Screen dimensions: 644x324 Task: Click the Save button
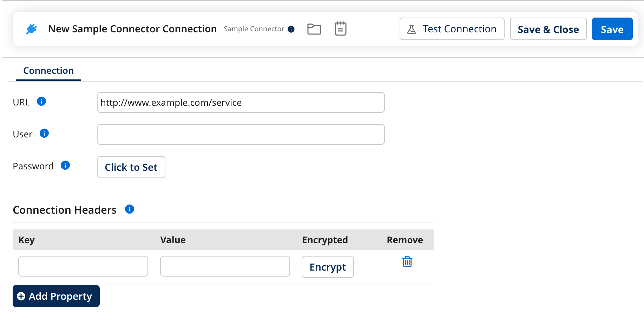coord(612,29)
